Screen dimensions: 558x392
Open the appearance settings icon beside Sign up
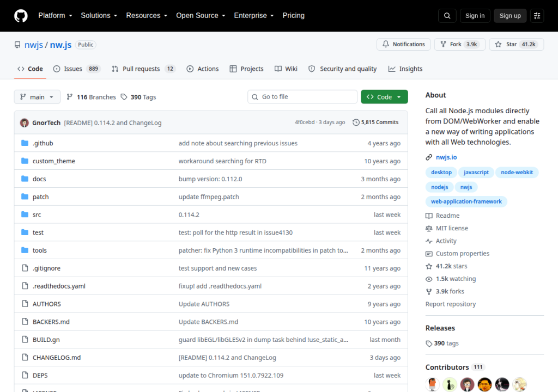(537, 16)
